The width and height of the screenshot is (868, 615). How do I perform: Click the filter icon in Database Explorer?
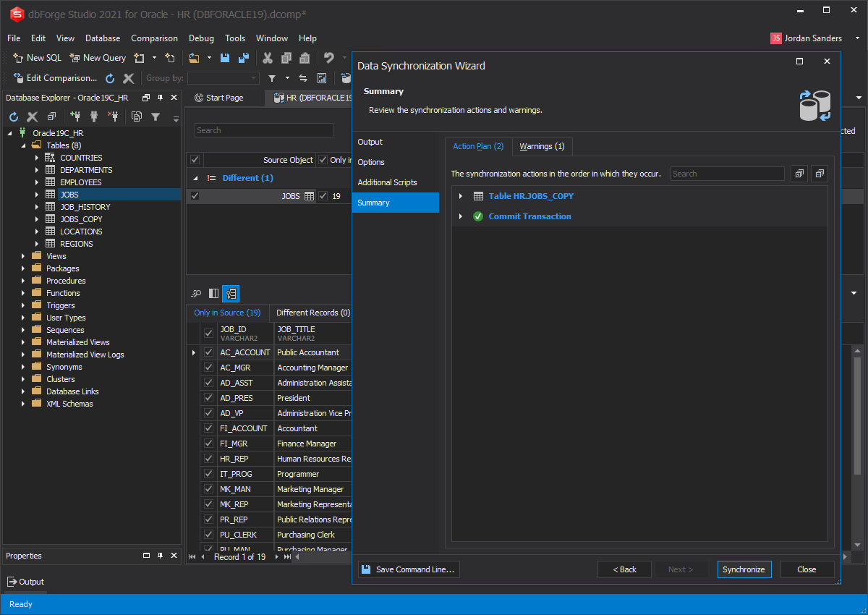click(158, 116)
